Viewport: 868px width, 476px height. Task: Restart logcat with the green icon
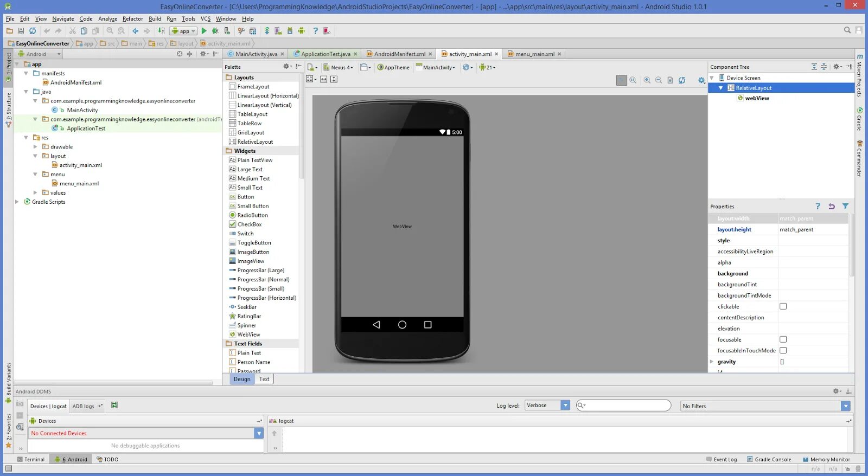coord(114,405)
